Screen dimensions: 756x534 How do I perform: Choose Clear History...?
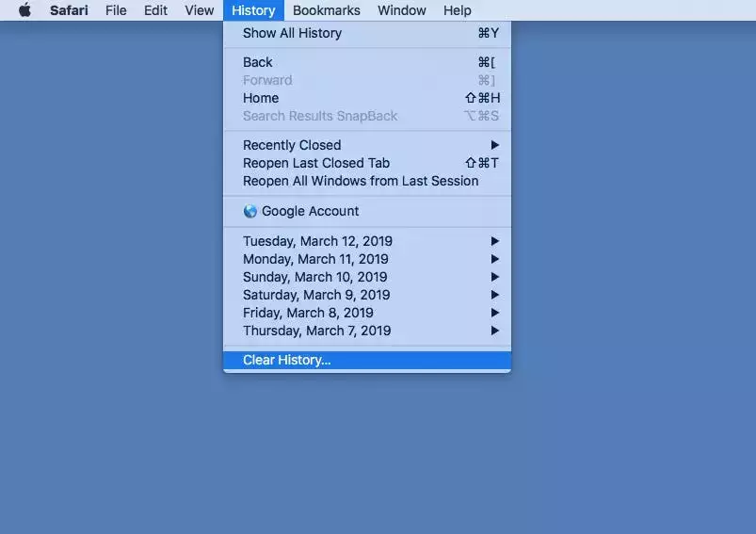click(367, 360)
